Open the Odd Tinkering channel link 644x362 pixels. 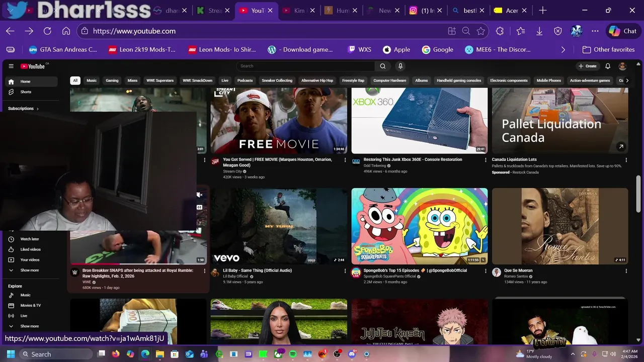375,165
